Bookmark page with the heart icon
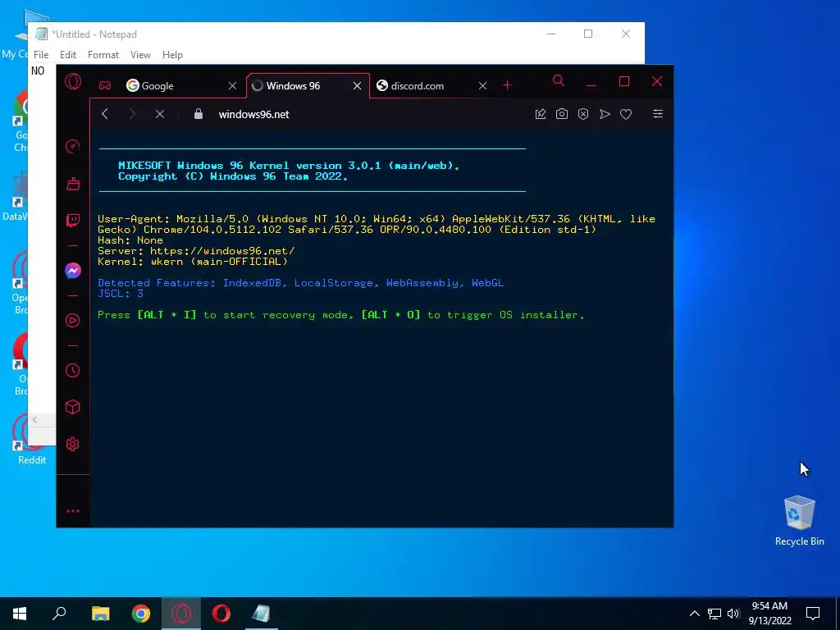This screenshot has width=840, height=630. tap(626, 114)
